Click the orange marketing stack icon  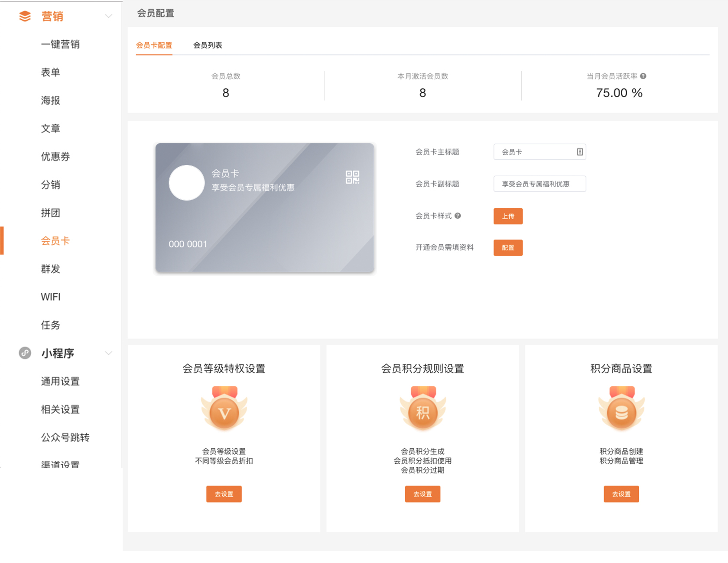(25, 16)
